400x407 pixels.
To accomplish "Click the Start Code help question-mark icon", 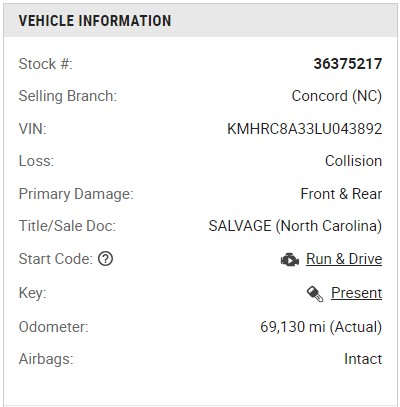I will pyautogui.click(x=105, y=259).
